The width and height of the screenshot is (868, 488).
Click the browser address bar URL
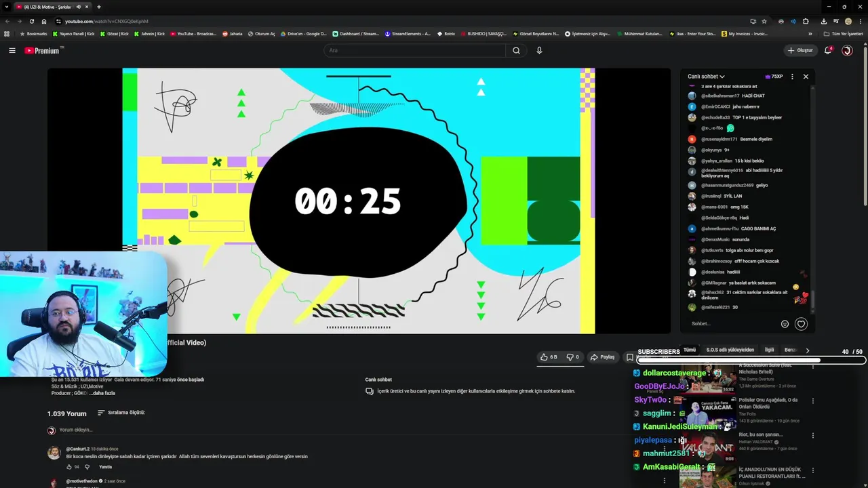coord(106,21)
